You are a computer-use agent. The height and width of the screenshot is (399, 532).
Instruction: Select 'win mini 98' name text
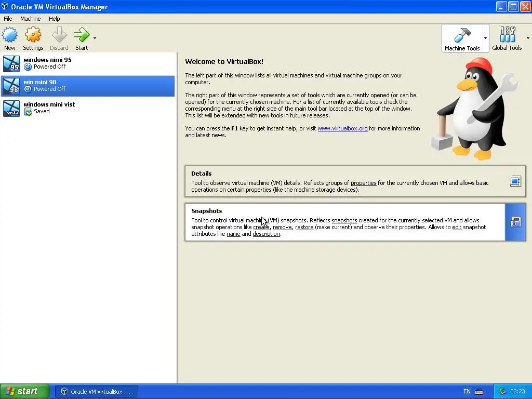point(40,82)
